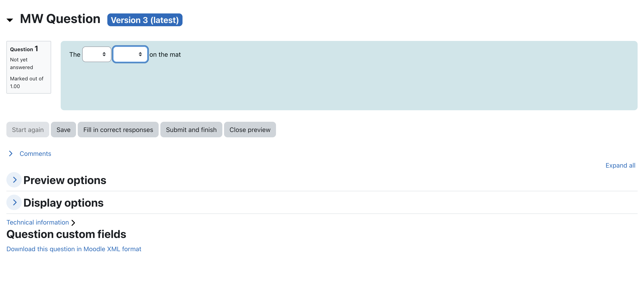Click the Question 1 label

tap(24, 49)
